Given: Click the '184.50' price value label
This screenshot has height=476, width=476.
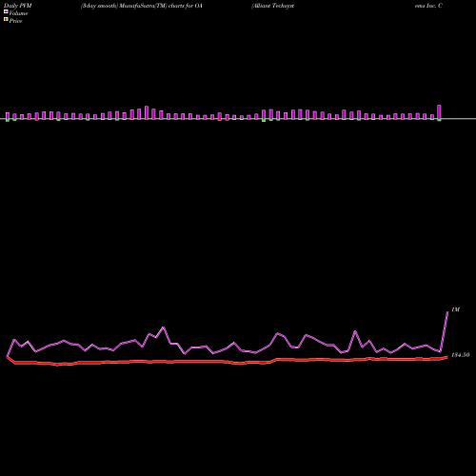Looking at the screenshot, I should coord(460,355).
